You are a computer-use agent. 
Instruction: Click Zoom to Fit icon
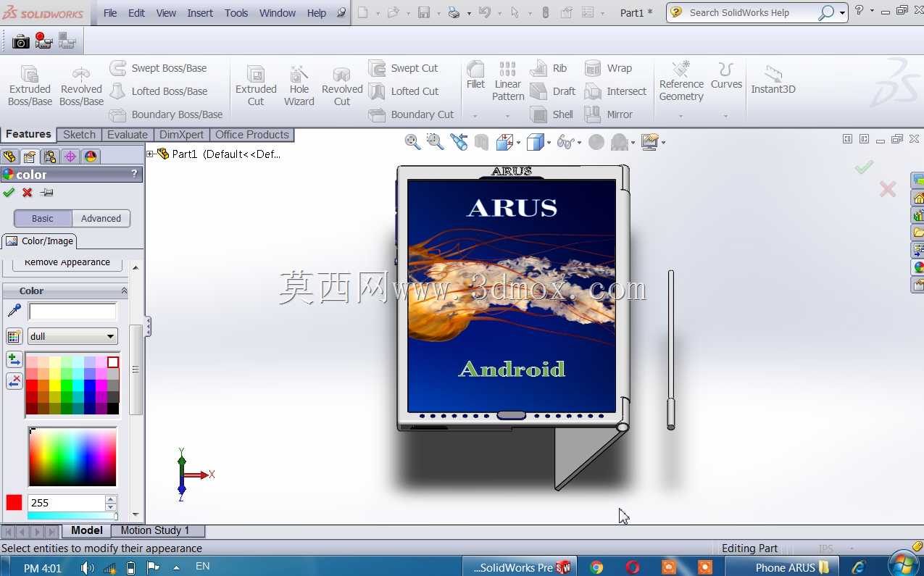coord(412,142)
